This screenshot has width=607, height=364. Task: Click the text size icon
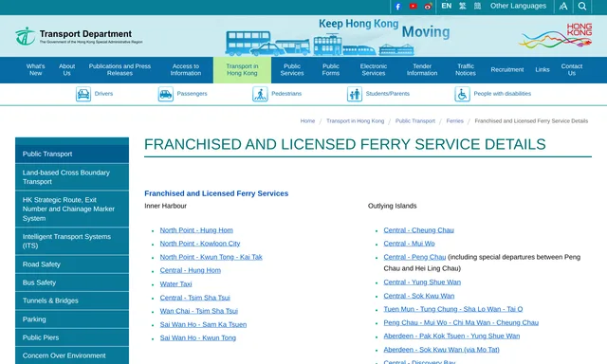pyautogui.click(x=563, y=7)
